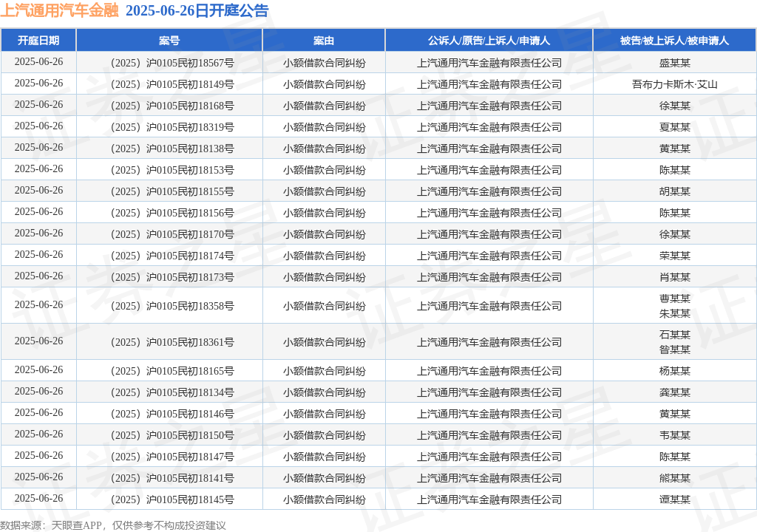Click defendant 熊某某
This screenshot has width=757, height=532.
pos(675,478)
